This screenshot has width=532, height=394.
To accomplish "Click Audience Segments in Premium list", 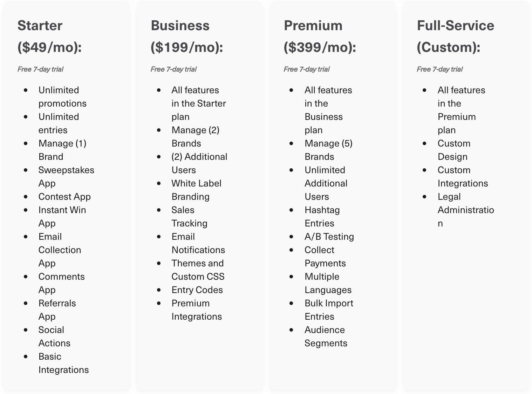I will coord(325,336).
